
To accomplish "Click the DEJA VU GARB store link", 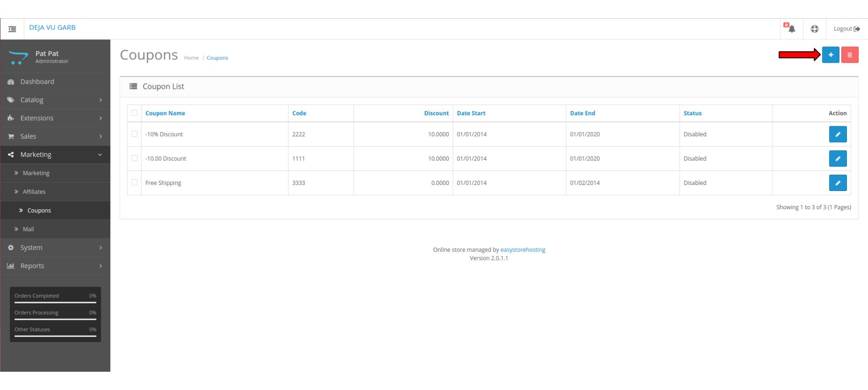I will pyautogui.click(x=52, y=28).
